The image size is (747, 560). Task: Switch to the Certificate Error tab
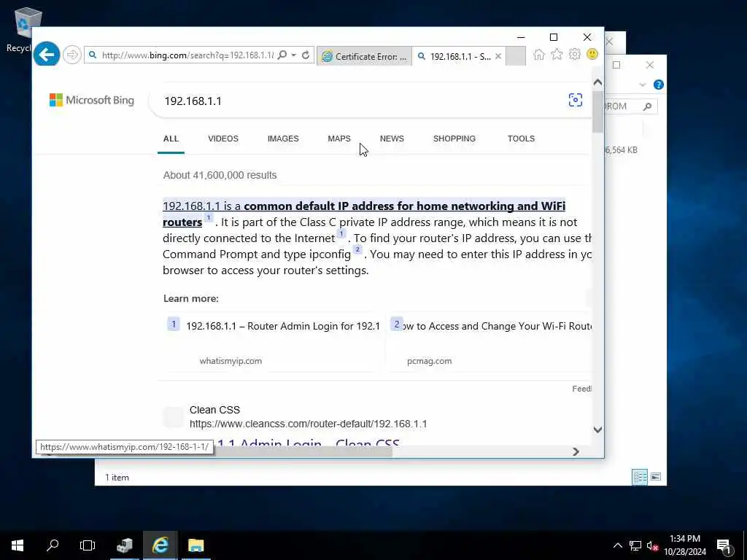coord(365,56)
